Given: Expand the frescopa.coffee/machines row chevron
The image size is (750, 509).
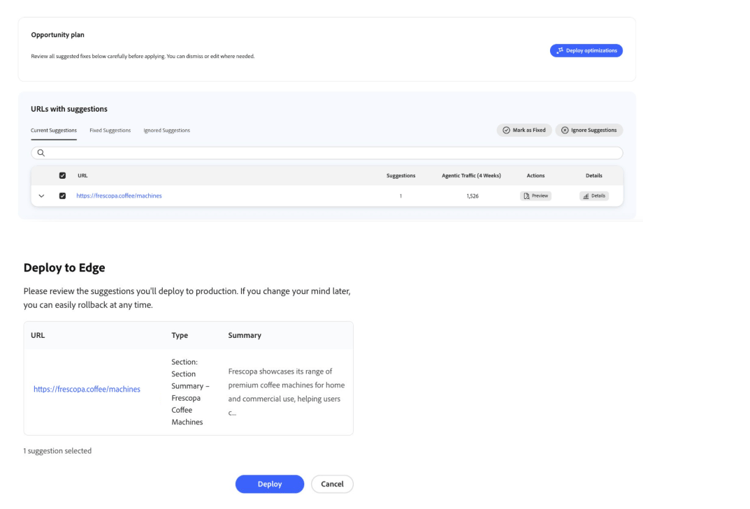Looking at the screenshot, I should point(42,196).
